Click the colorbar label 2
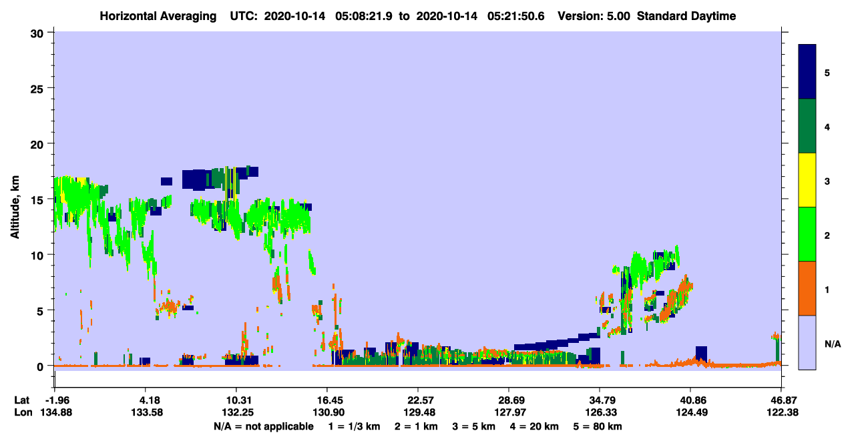The height and width of the screenshot is (445, 868). pyautogui.click(x=827, y=235)
